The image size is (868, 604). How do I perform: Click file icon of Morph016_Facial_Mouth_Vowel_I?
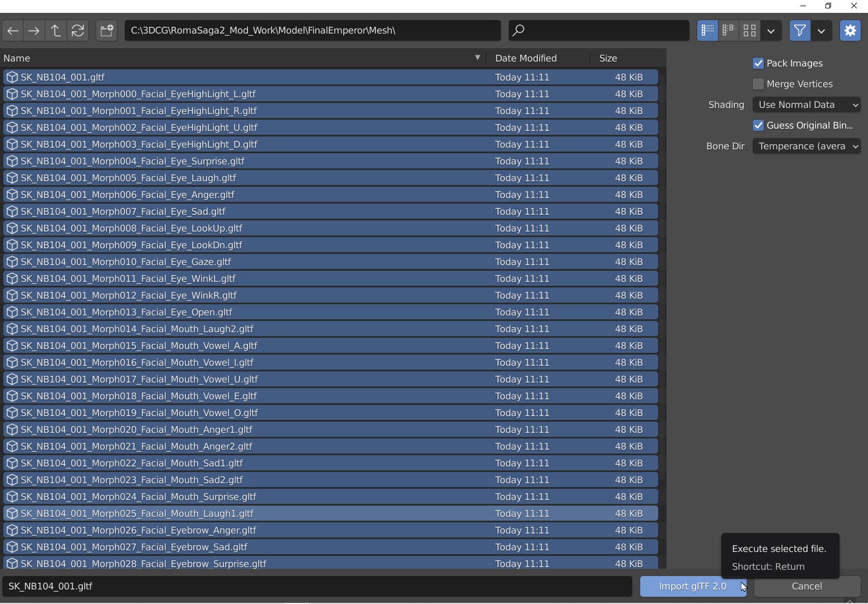pyautogui.click(x=12, y=362)
